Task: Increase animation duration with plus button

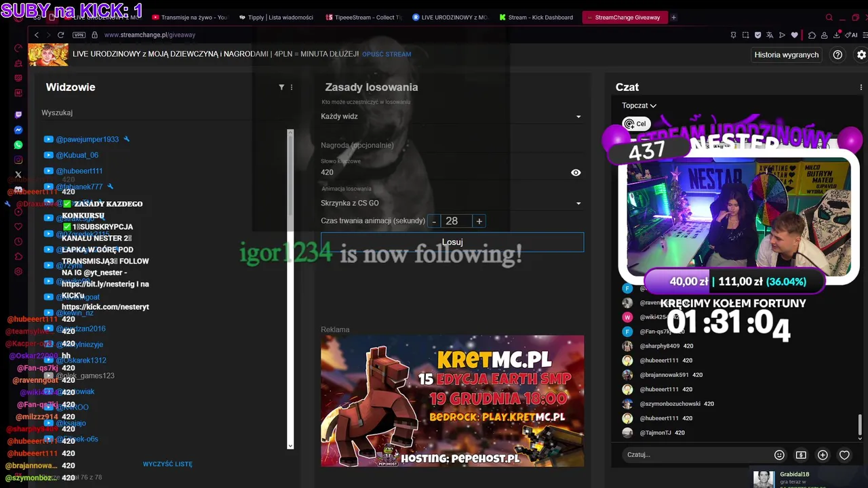Action: click(x=479, y=222)
